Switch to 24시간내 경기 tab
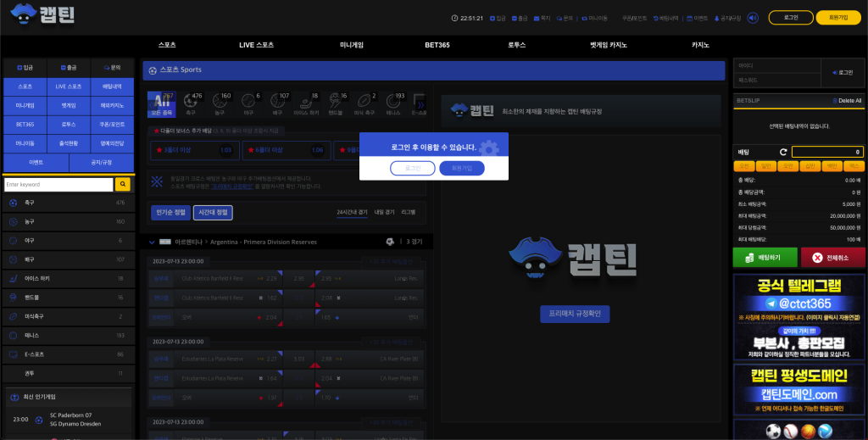This screenshot has height=440, width=868. (352, 213)
